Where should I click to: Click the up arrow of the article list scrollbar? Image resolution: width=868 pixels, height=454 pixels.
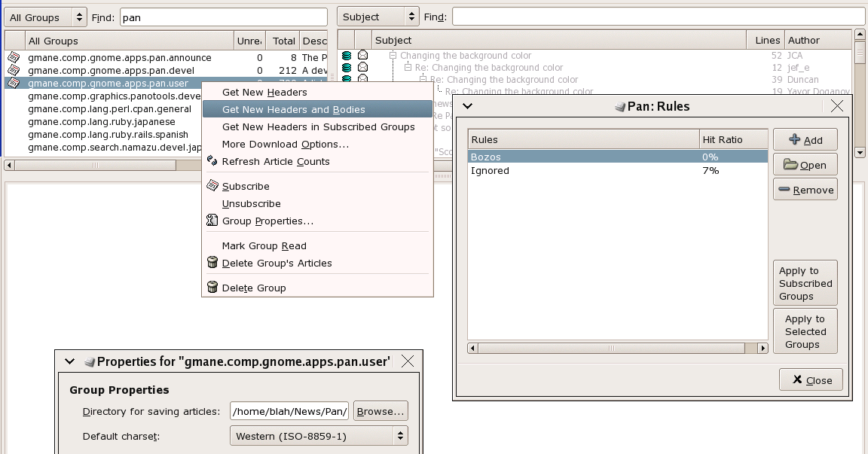tap(860, 35)
